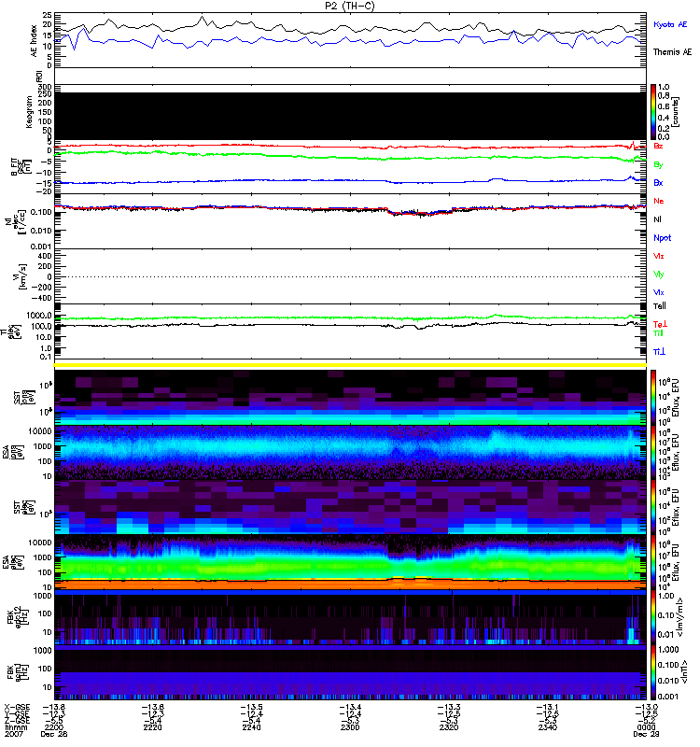The width and height of the screenshot is (700, 747).
Task: Select the Themis AE legend label
Action: (672, 52)
